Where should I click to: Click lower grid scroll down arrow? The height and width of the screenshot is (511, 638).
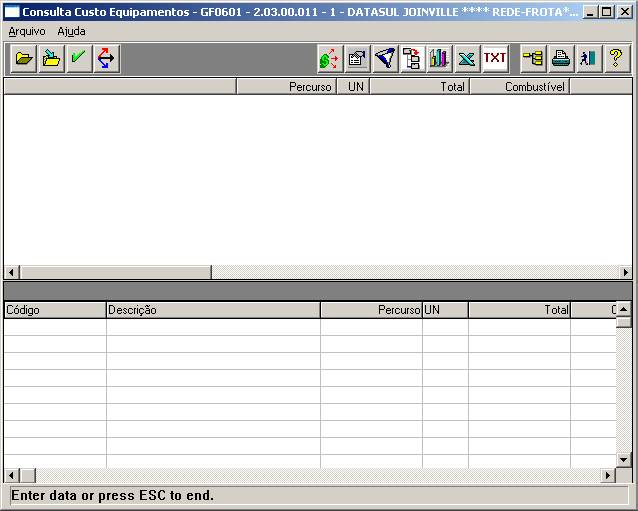point(624,460)
